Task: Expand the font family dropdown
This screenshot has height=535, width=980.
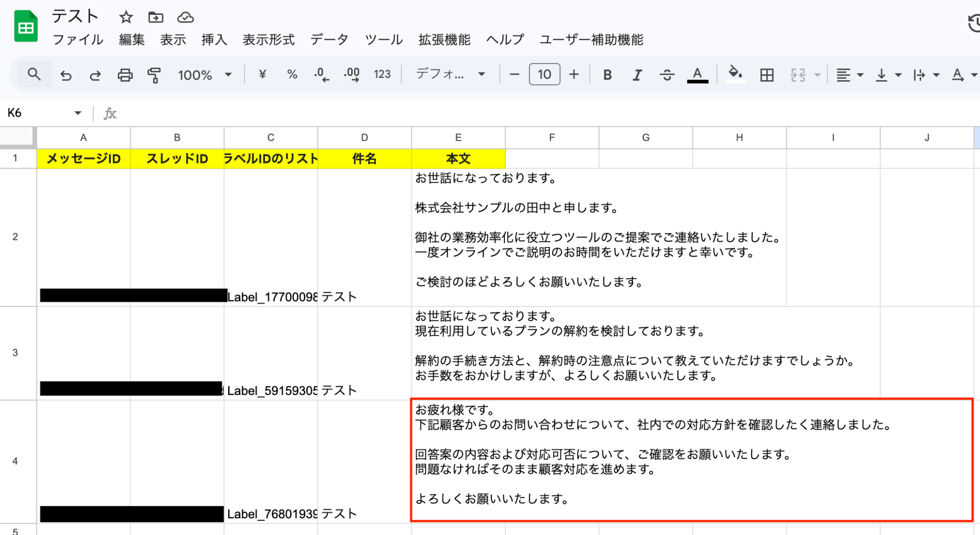Action: [x=450, y=75]
